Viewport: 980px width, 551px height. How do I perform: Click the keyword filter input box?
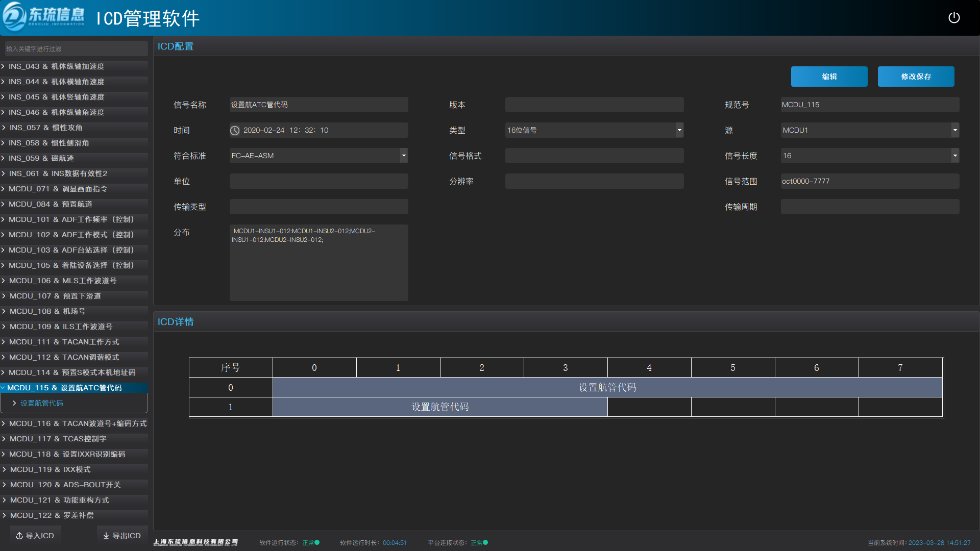coord(76,49)
